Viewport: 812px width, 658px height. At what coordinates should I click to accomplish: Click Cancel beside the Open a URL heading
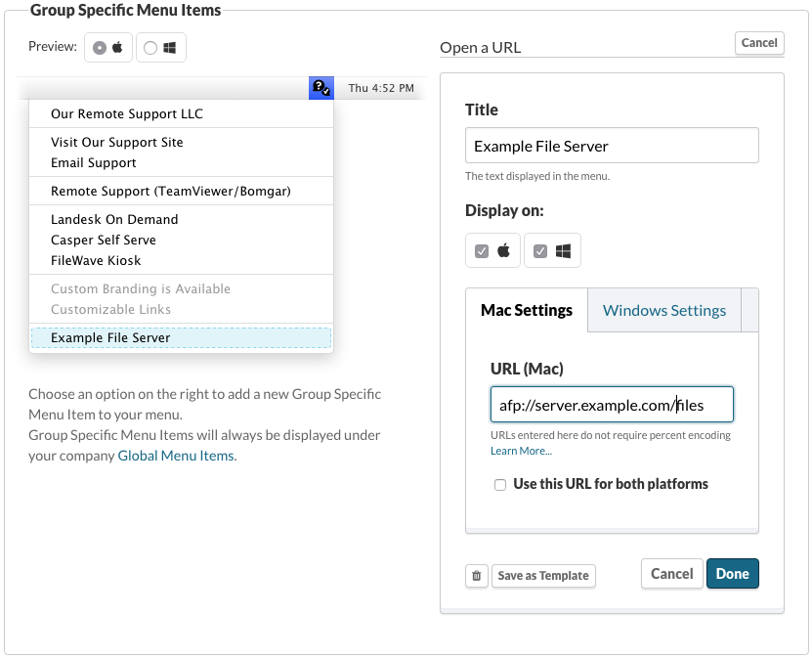(759, 43)
